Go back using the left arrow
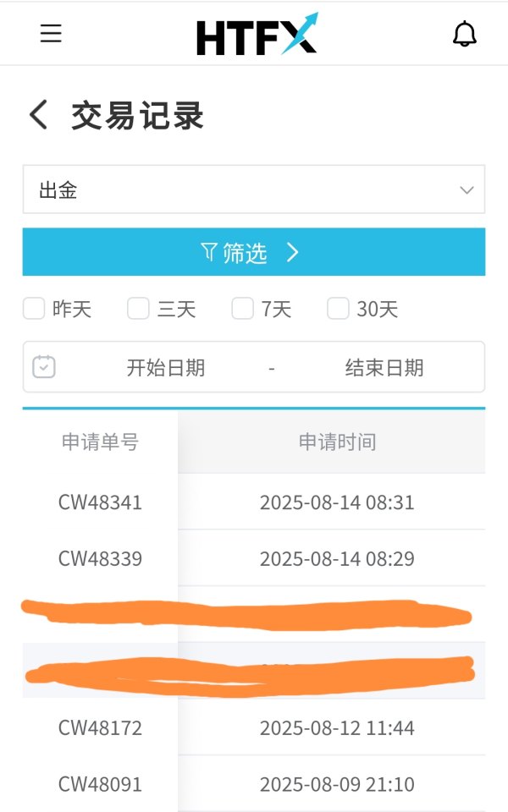 38,114
